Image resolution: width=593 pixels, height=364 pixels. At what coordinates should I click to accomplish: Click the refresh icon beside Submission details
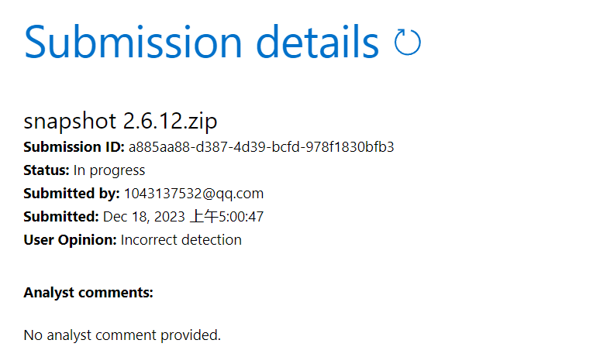407,42
